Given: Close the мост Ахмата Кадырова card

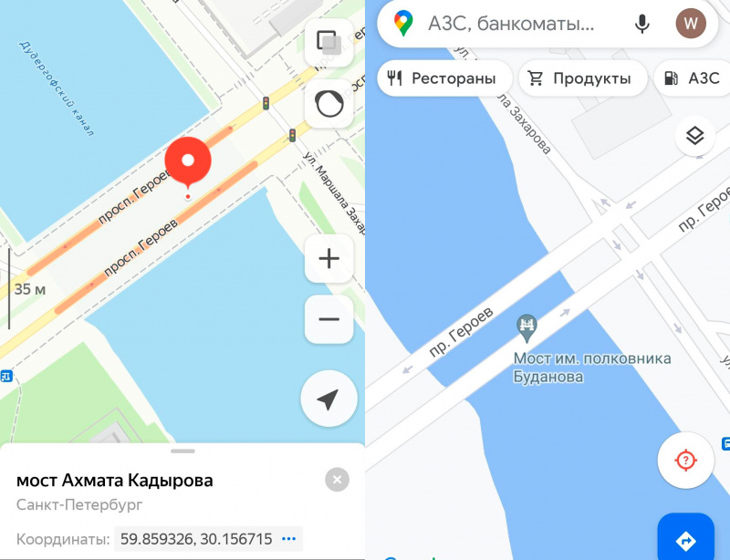Looking at the screenshot, I should (337, 480).
